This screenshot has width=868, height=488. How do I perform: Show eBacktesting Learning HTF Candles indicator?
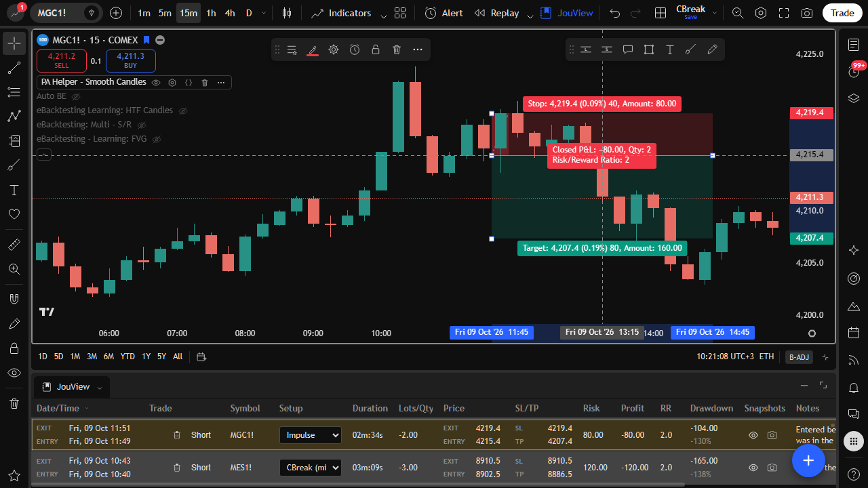182,110
